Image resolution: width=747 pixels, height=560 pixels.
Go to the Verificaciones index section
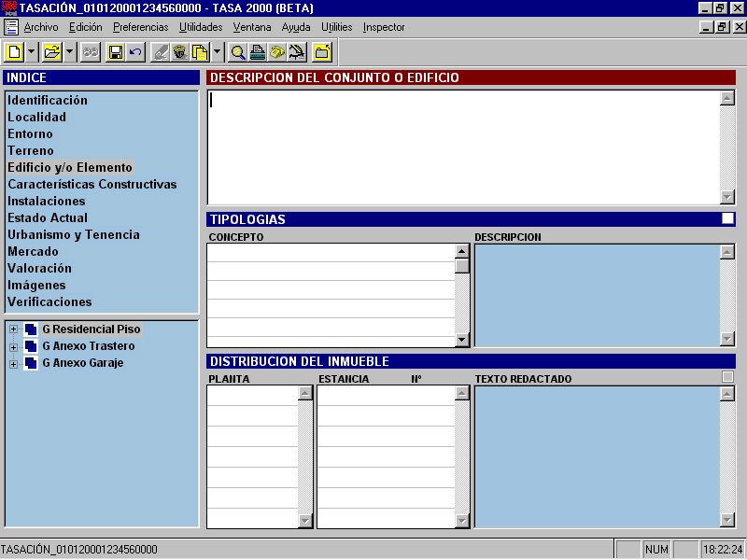click(x=49, y=301)
